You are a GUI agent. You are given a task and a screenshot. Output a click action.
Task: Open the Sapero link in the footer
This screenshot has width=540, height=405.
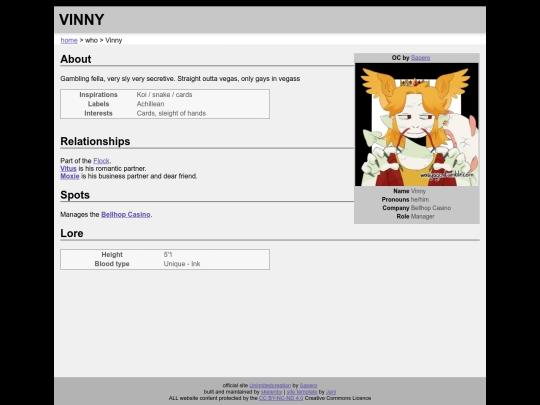pos(308,385)
